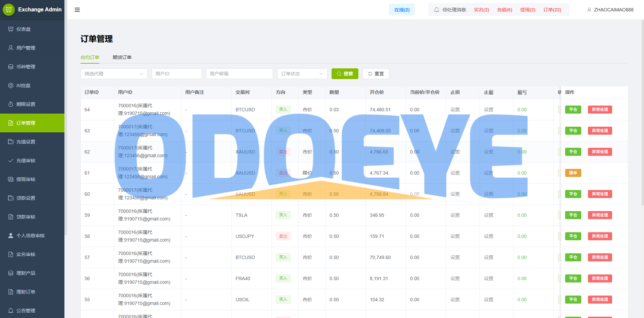644x318 pixels.
Task: Click the AI控盘 gear icon
Action: [11, 85]
